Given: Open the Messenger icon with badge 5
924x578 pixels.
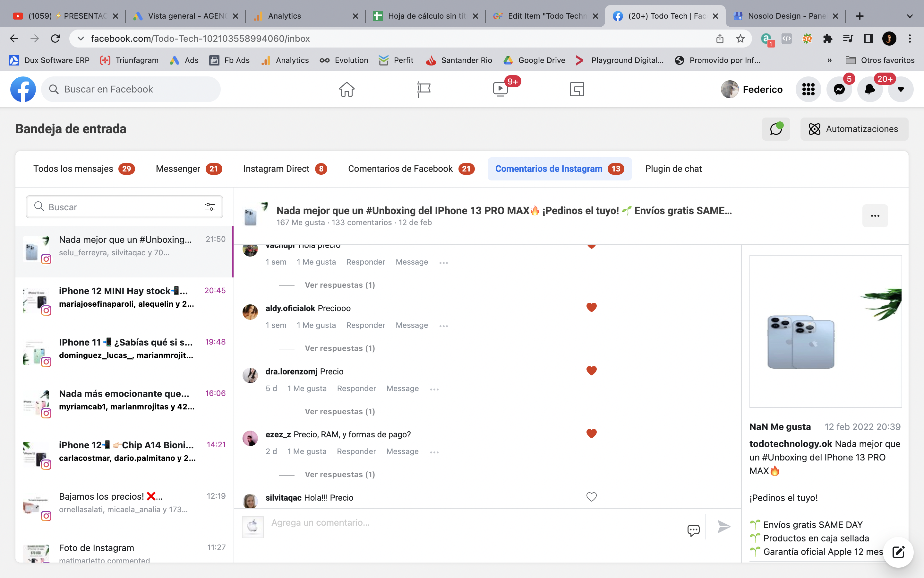Looking at the screenshot, I should coord(839,89).
